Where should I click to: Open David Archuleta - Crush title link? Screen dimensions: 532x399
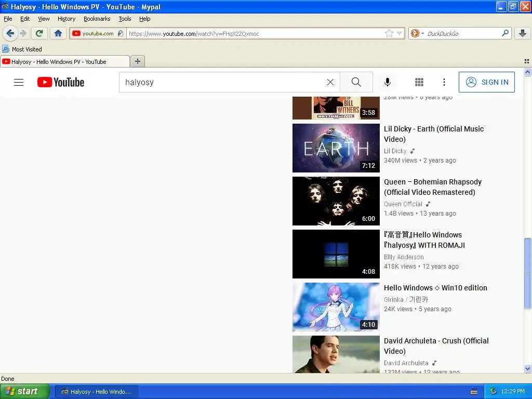click(436, 345)
